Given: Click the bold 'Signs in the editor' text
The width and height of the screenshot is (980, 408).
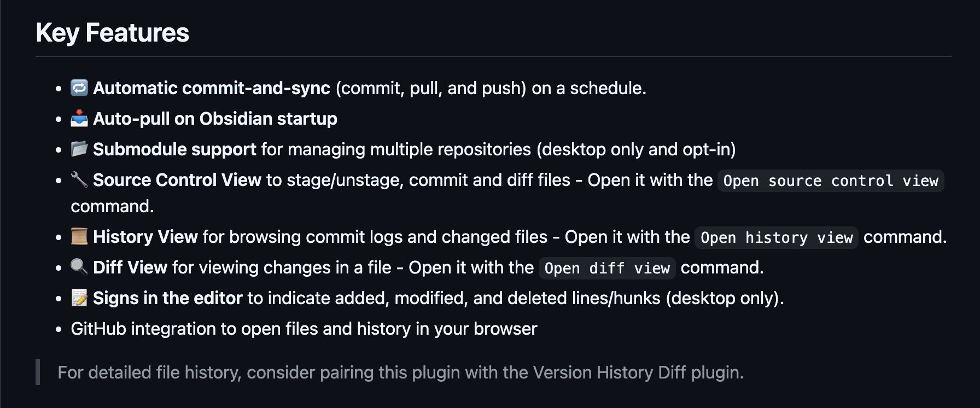Looking at the screenshot, I should click(x=167, y=298).
